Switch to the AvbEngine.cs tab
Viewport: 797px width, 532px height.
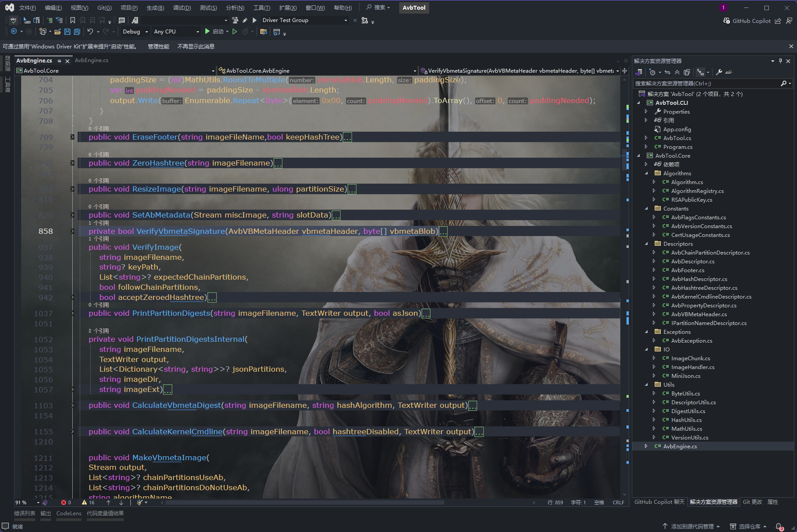tap(92, 60)
